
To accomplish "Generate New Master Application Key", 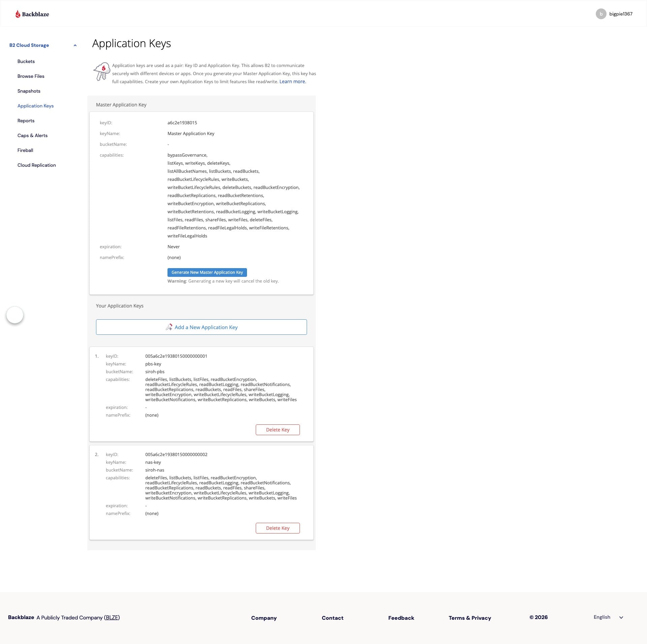I will pyautogui.click(x=207, y=272).
